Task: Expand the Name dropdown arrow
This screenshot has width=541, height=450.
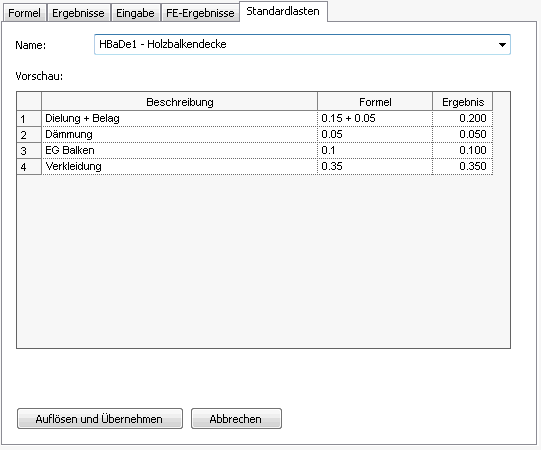Action: click(502, 45)
